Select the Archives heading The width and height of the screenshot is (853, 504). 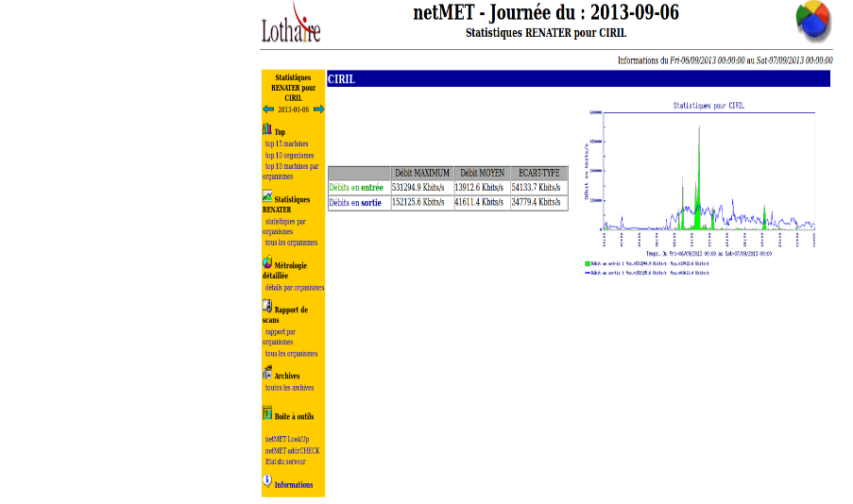287,377
